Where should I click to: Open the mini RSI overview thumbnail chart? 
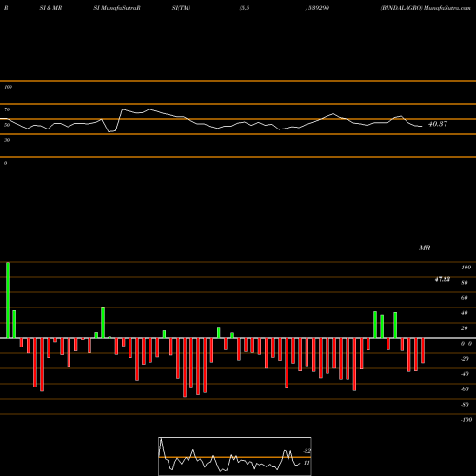click(235, 456)
